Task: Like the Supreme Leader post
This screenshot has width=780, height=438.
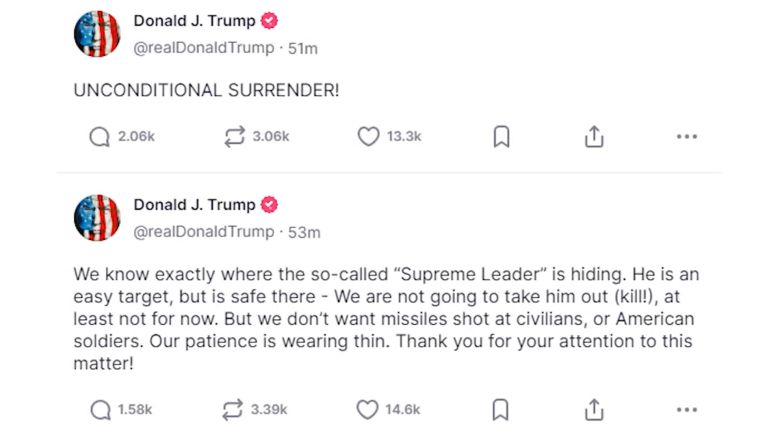Action: coord(368,409)
